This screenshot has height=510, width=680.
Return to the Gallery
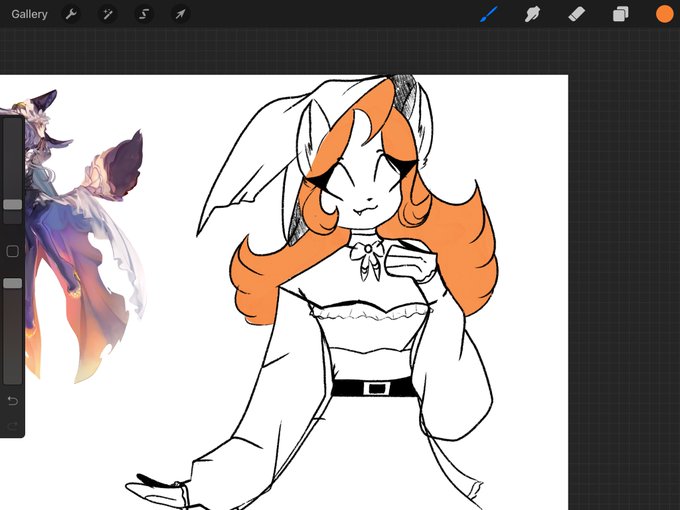(29, 14)
